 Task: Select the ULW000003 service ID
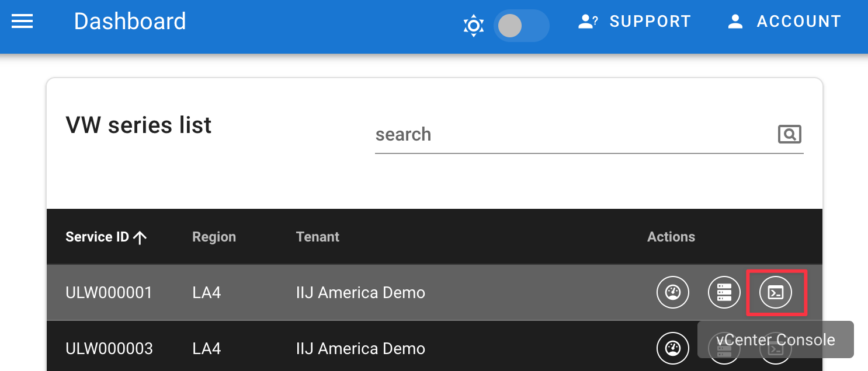click(109, 349)
